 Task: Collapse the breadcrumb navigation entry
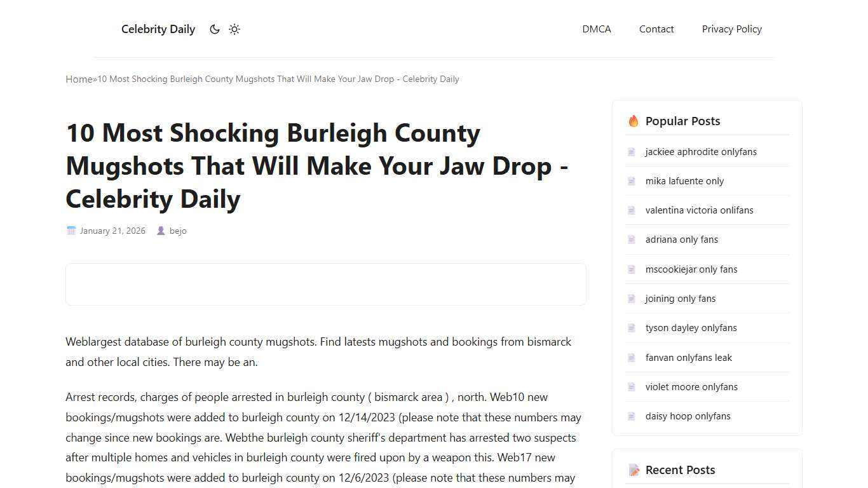tap(278, 79)
